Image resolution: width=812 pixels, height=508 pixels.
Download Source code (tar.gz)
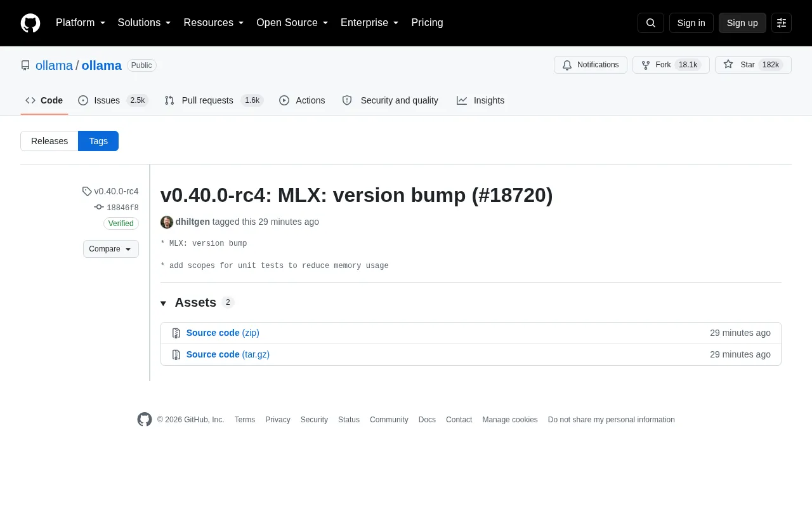tap(228, 354)
